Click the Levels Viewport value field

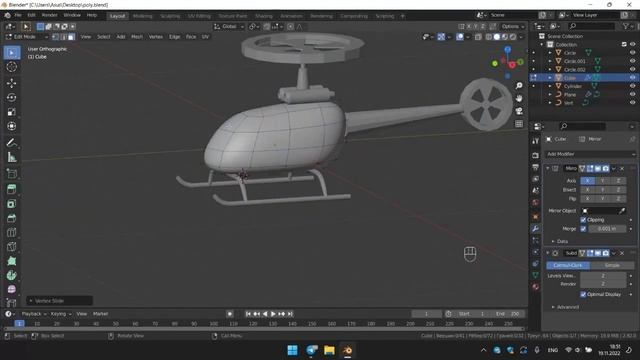coord(603,276)
